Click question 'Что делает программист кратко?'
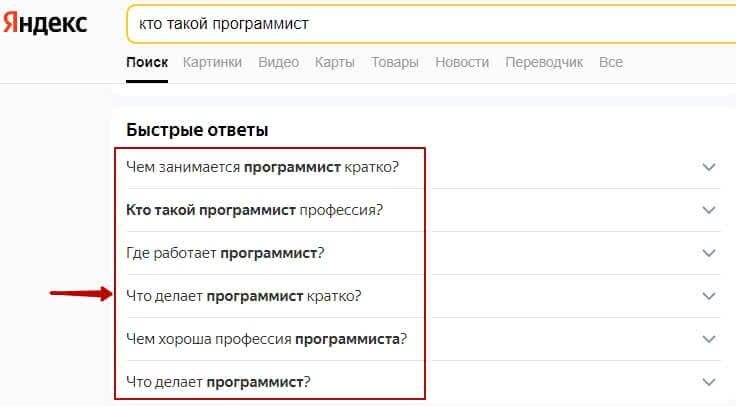 coord(244,296)
